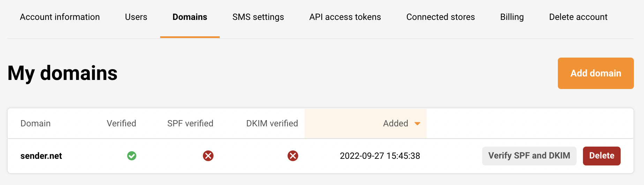Click the Domain column header
644x185 pixels.
point(36,124)
